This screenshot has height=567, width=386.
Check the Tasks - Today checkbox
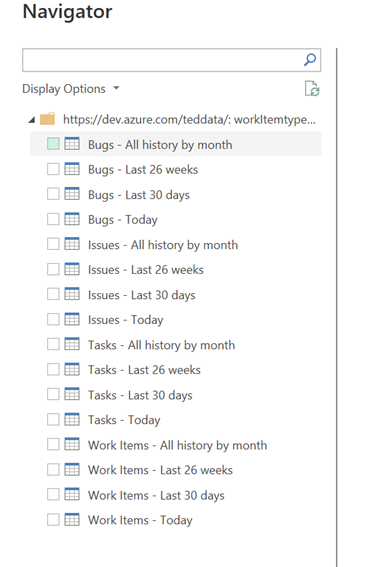[x=53, y=419]
